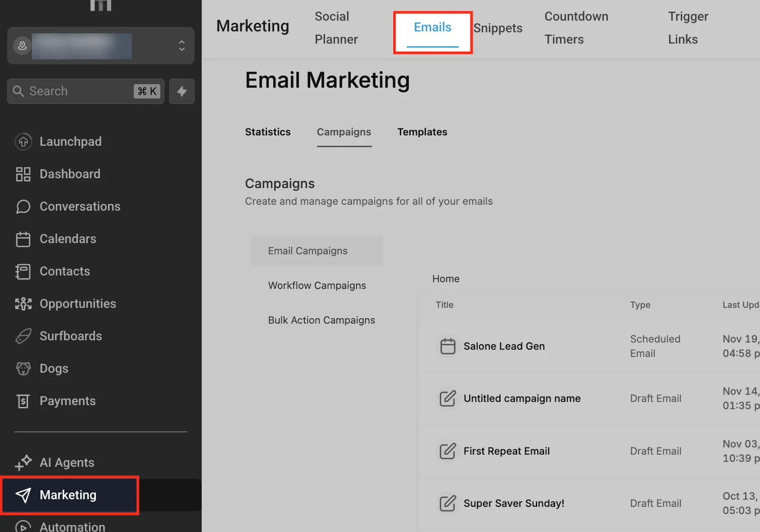Click the Calendars sidebar label
The height and width of the screenshot is (532, 760).
[68, 239]
